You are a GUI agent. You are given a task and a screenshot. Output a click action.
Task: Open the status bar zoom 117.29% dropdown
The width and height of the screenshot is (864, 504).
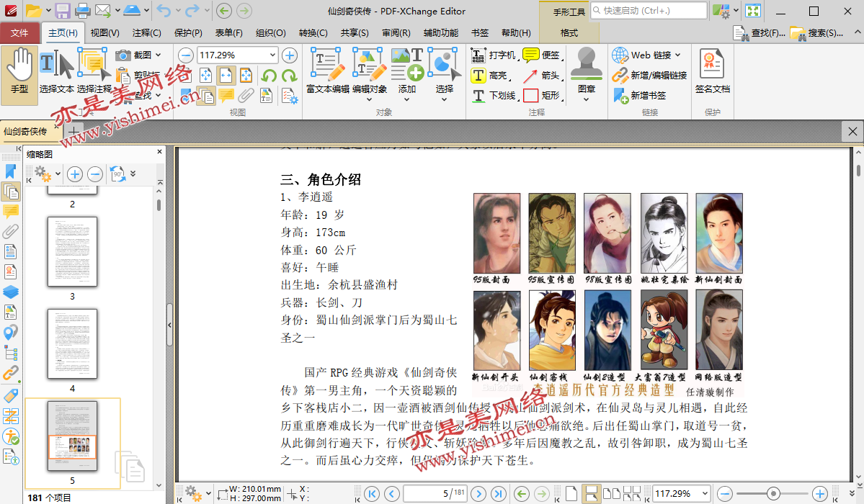[705, 493]
